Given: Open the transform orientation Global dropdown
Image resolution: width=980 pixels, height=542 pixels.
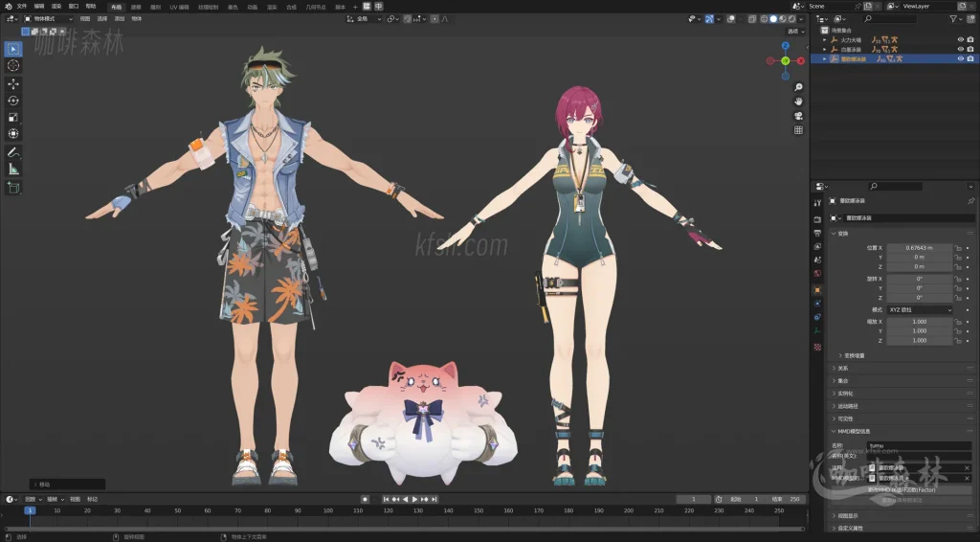Looking at the screenshot, I should click(364, 19).
